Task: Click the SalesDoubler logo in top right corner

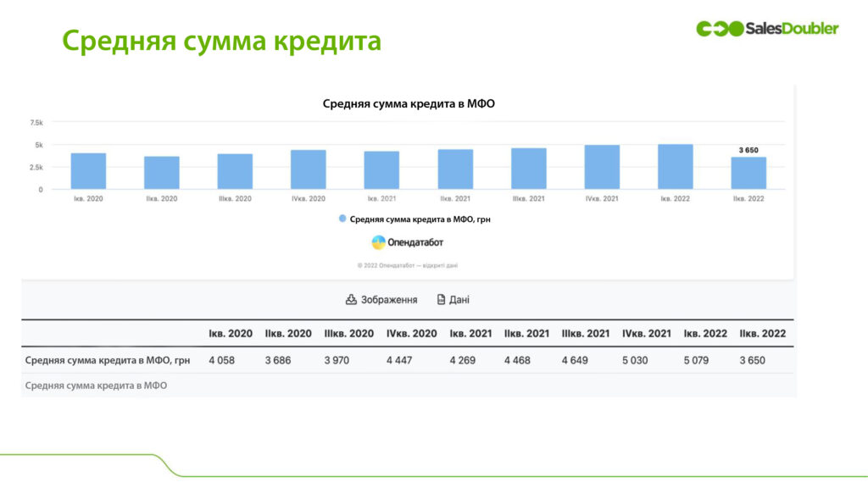Action: (x=767, y=28)
